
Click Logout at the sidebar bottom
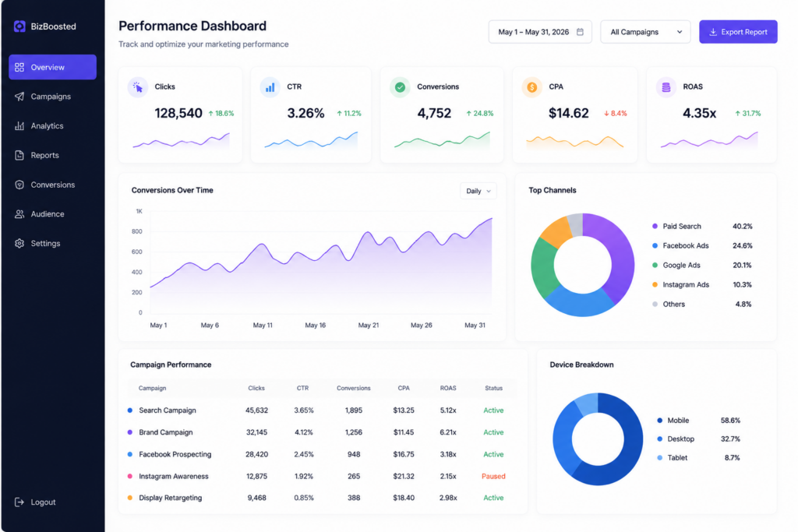point(35,502)
